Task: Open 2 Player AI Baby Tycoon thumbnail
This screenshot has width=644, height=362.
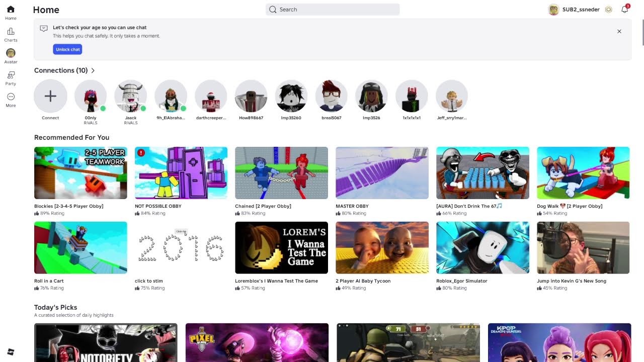Action: point(382,248)
